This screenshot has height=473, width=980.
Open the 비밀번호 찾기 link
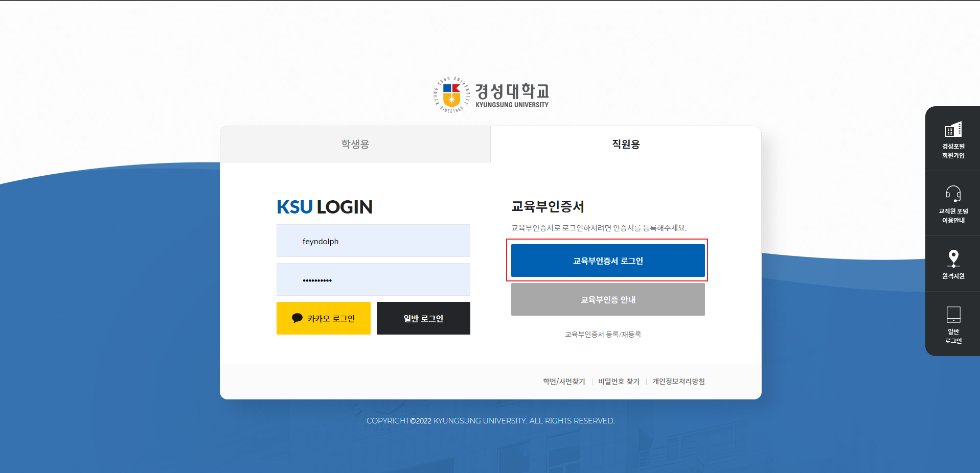pos(619,382)
